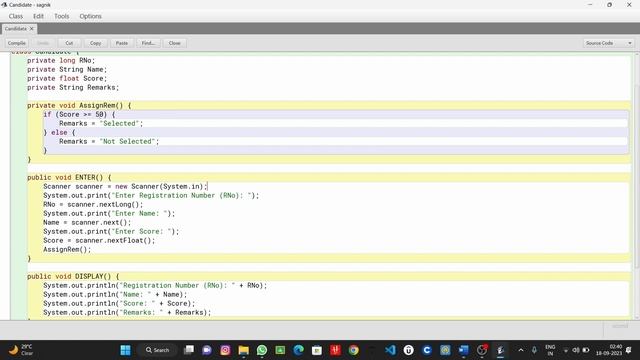The image size is (640, 360).
Task: Open the Edit menu
Action: point(38,16)
